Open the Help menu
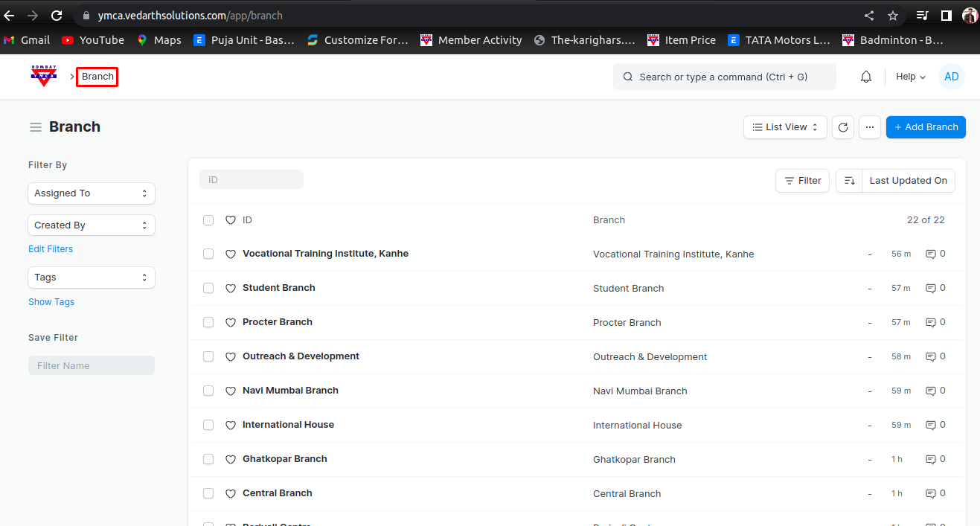The image size is (980, 526). [x=910, y=77]
